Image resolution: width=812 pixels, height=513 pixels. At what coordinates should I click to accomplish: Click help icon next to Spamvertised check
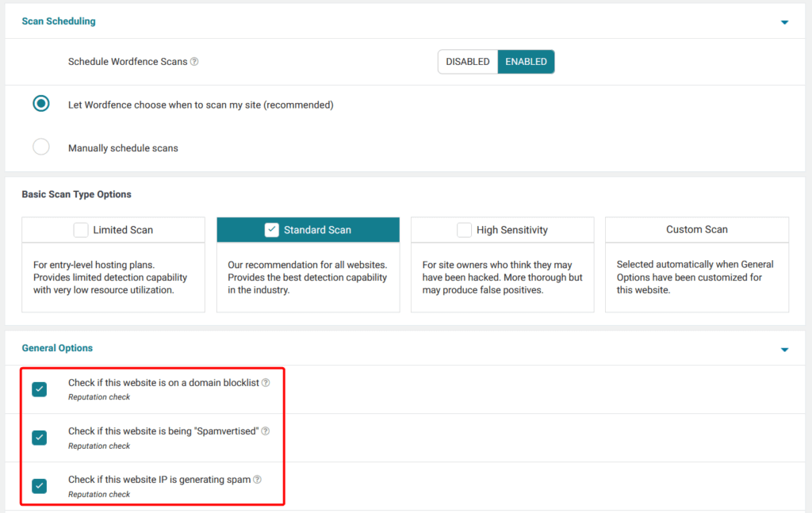click(x=266, y=431)
